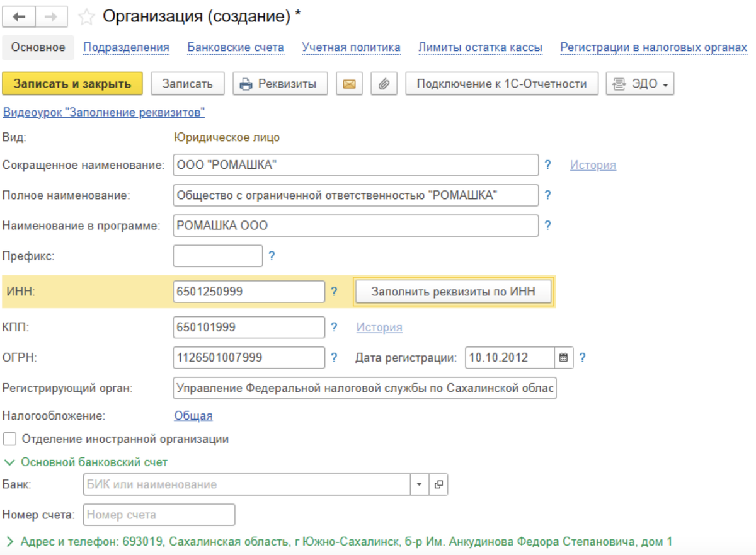This screenshot has width=756, height=555.
Task: Show help for ОГРН field
Action: coord(334,358)
